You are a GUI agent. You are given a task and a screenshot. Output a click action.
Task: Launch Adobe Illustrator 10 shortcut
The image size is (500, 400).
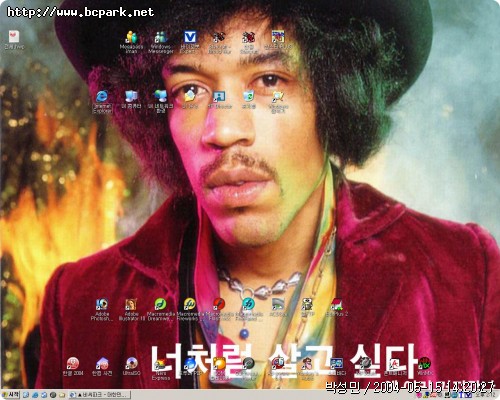(131, 310)
